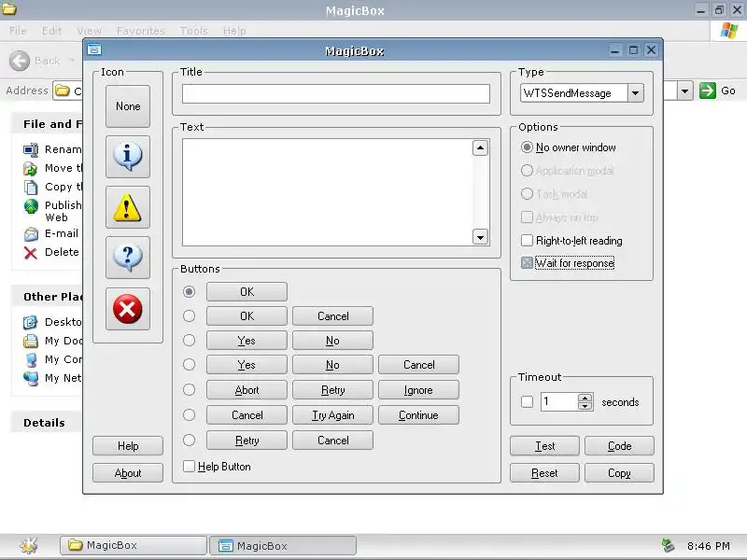Open the Type dropdown arrow
The image size is (747, 560).
tap(636, 92)
